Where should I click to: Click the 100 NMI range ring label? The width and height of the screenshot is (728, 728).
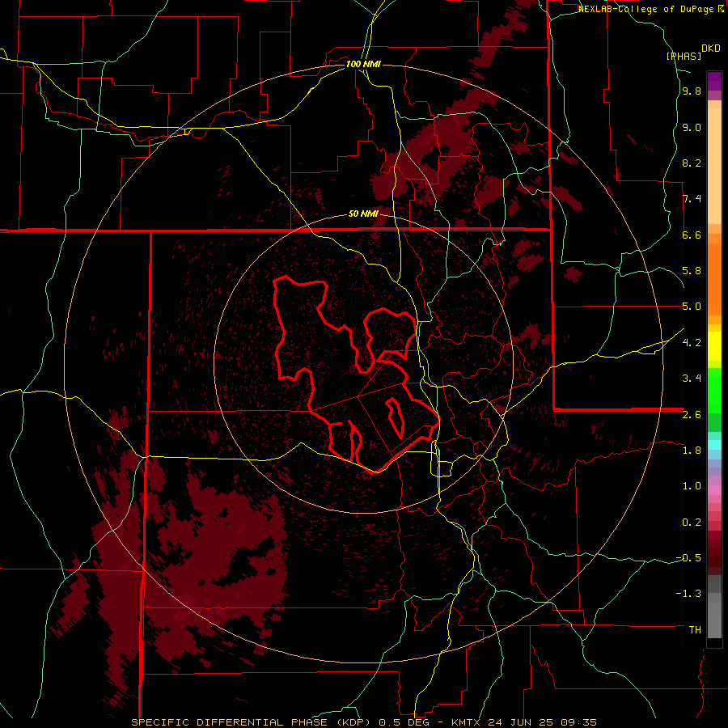[x=363, y=64]
